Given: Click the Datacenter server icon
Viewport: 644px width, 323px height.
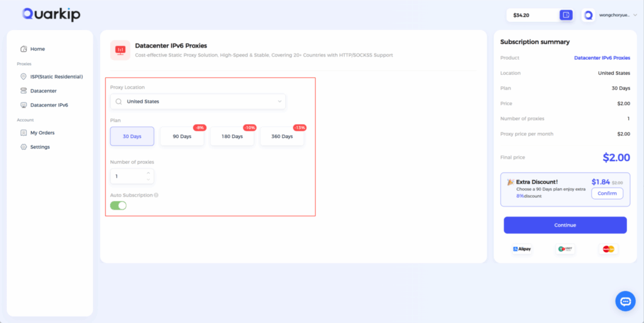Looking at the screenshot, I should [x=23, y=91].
